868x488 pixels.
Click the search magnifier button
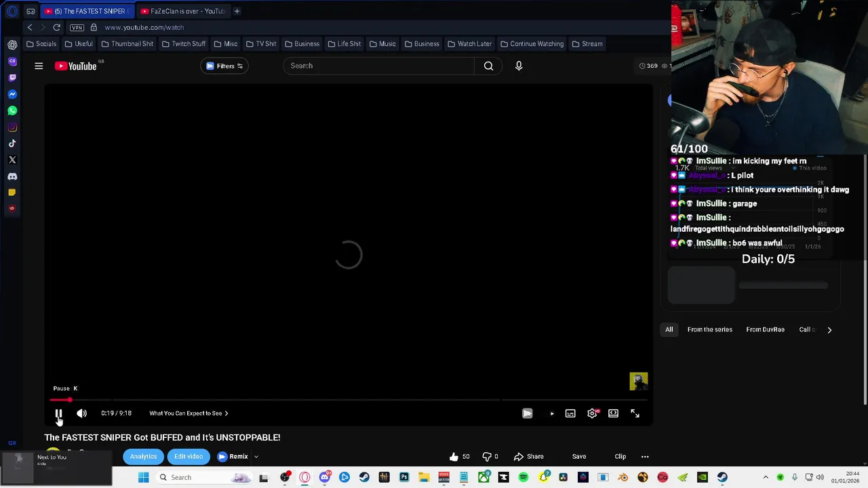[488, 66]
